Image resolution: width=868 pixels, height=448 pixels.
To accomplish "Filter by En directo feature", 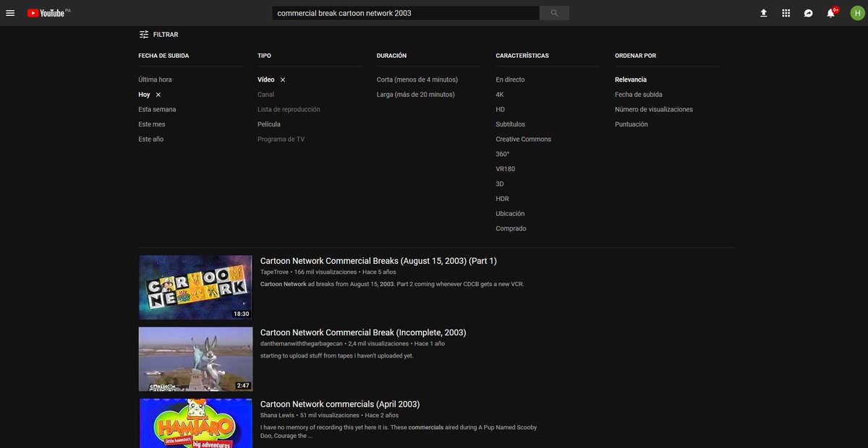I will (x=511, y=79).
